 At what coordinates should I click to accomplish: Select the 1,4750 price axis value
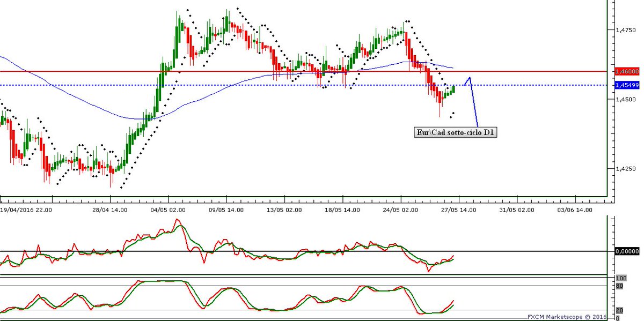(x=625, y=31)
